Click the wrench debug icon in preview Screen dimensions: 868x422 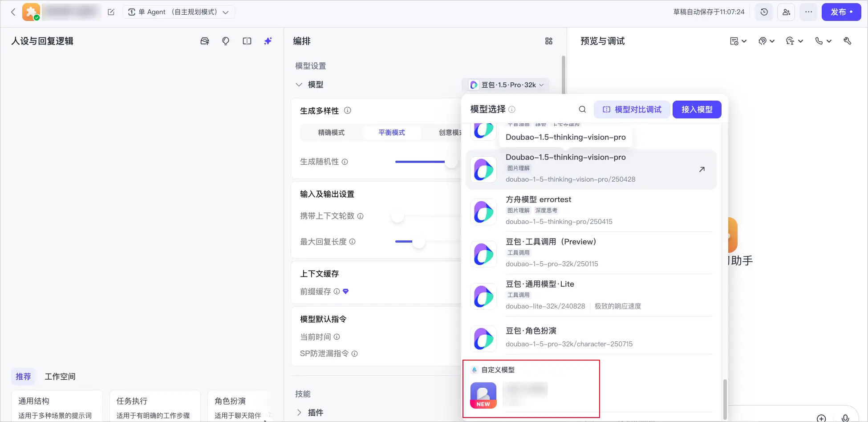pos(848,41)
